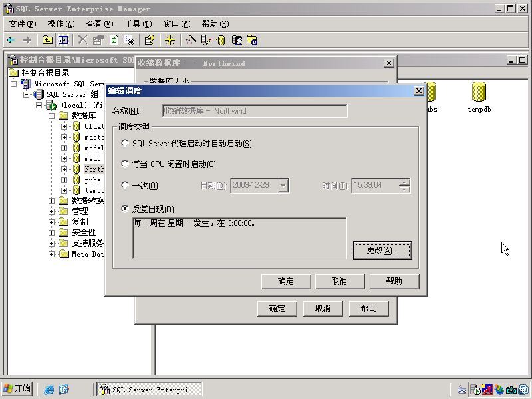Image resolution: width=532 pixels, height=399 pixels.
Task: Click the New Login toolbar icon
Action: click(x=237, y=40)
